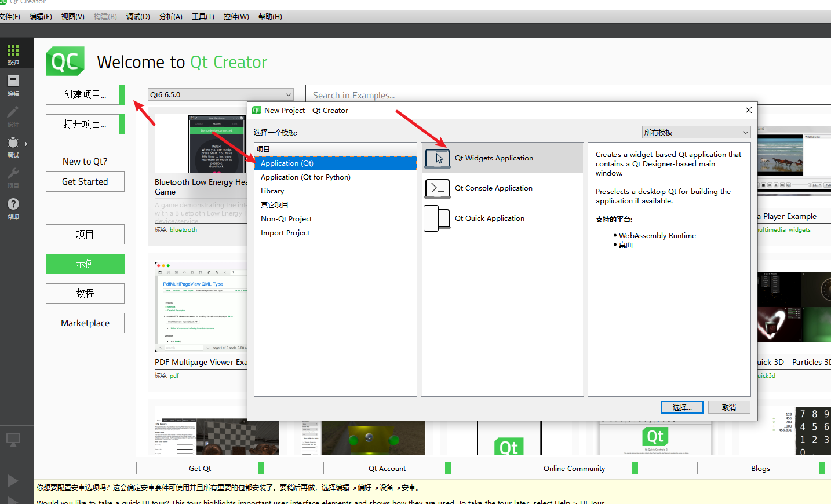831x504 pixels.
Task: Open the Quick 3D Particles example thumbnail
Action: (x=794, y=307)
